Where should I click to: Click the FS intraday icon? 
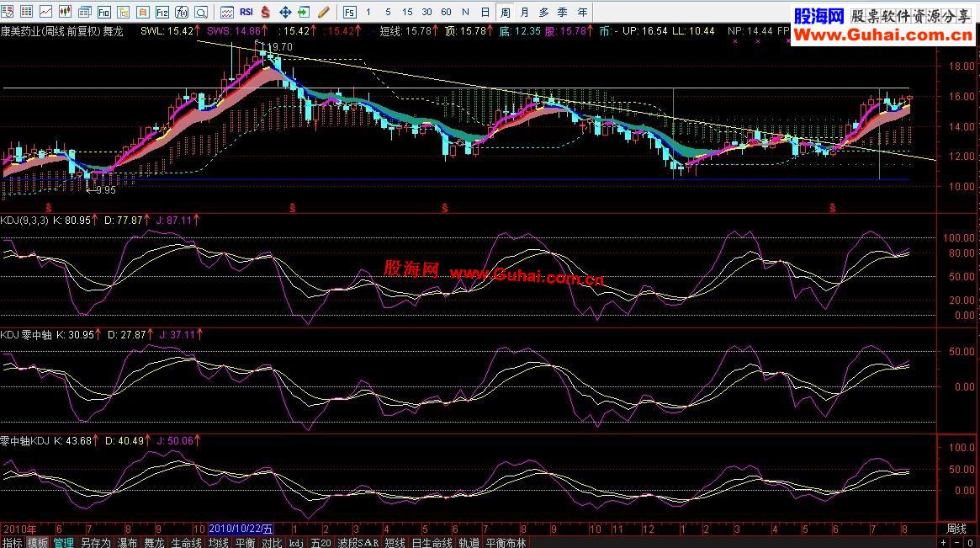(x=349, y=12)
